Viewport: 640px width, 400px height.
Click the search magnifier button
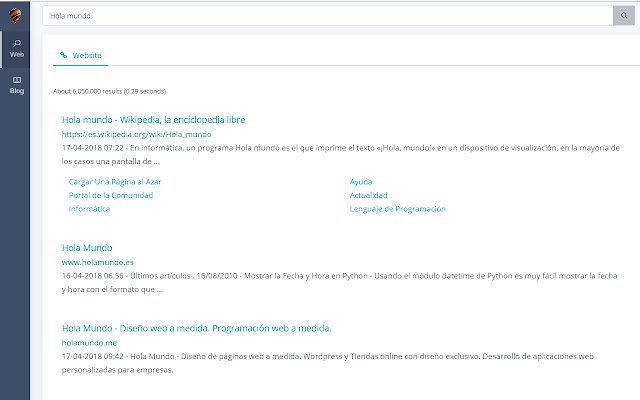tap(624, 16)
